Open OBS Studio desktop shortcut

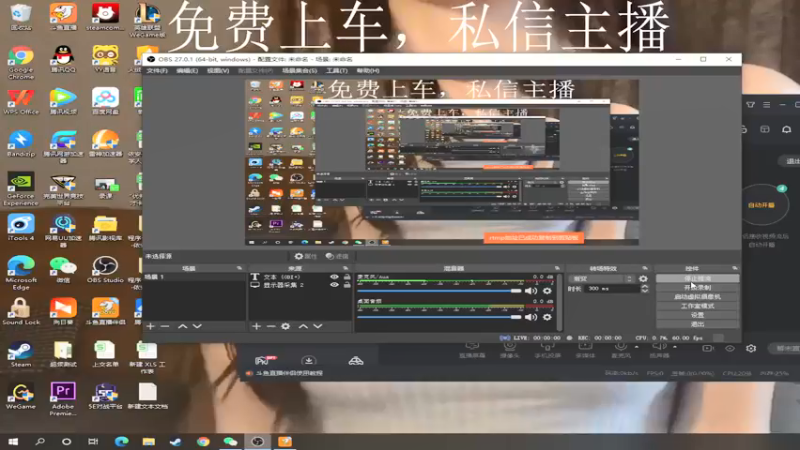click(x=105, y=270)
